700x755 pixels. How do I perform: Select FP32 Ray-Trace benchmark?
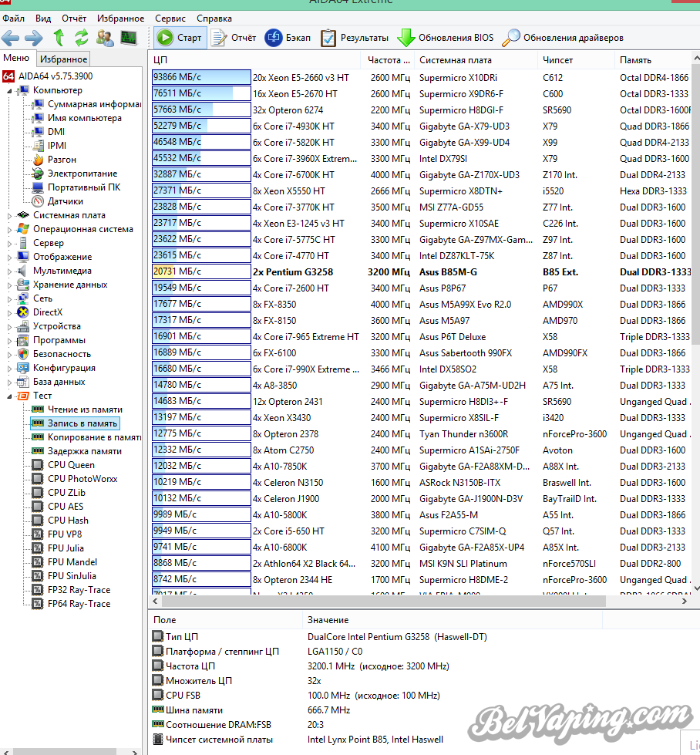[x=71, y=590]
